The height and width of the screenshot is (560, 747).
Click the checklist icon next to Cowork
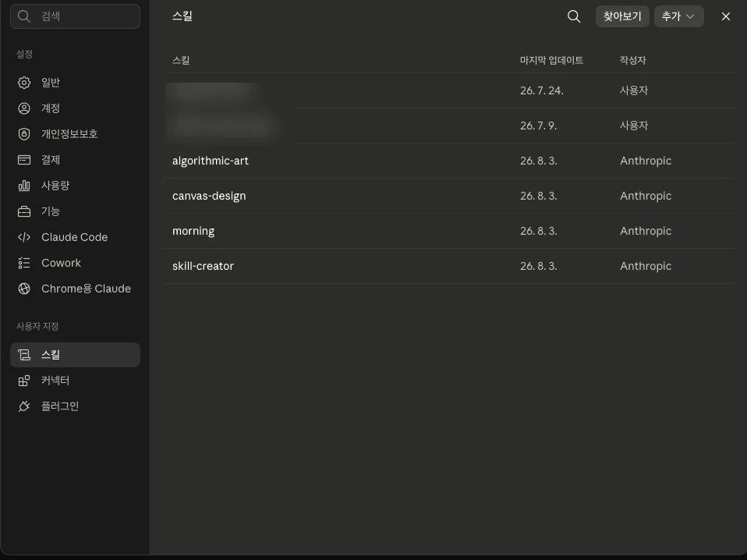[24, 263]
